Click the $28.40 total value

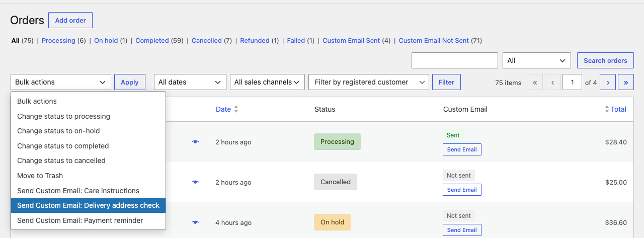[616, 142]
